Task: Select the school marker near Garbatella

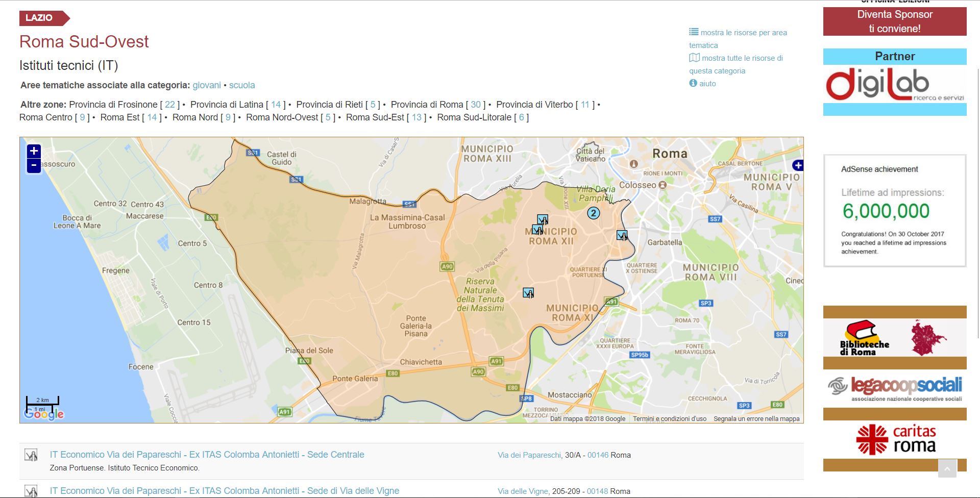Action: click(622, 235)
